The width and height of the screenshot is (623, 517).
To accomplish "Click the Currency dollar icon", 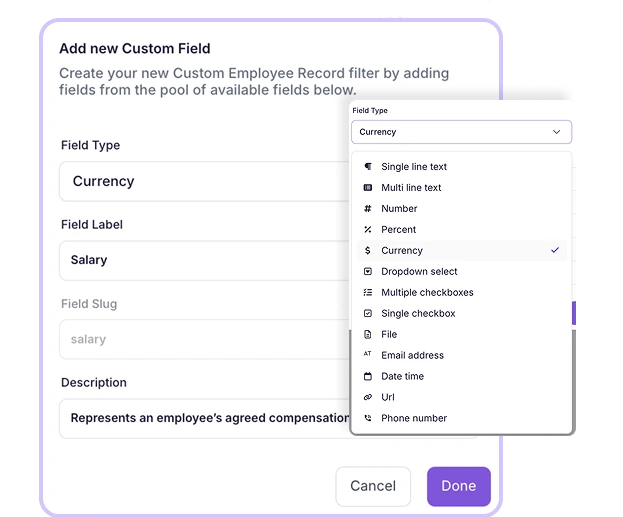I will tap(368, 251).
